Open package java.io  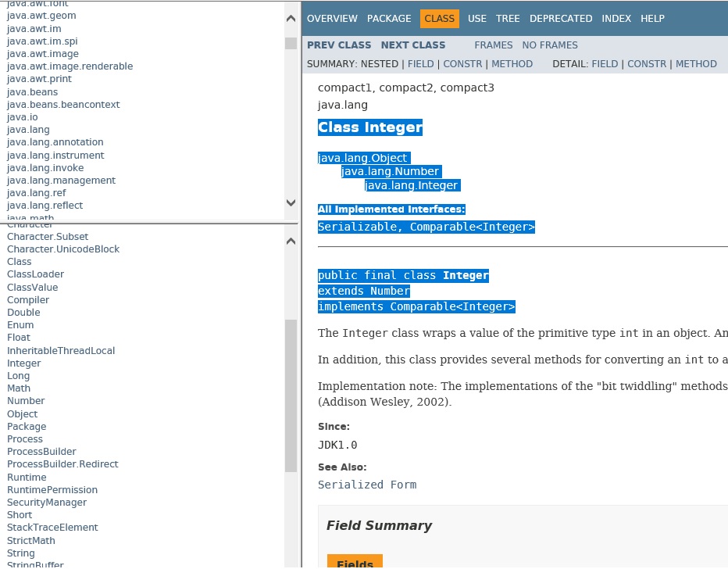point(23,117)
